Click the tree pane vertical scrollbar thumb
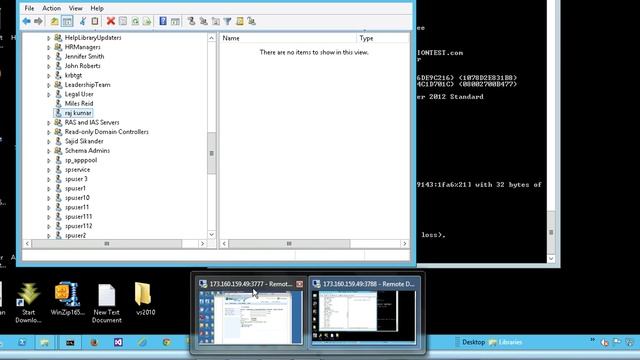This screenshot has height=360, width=640. coord(211,153)
